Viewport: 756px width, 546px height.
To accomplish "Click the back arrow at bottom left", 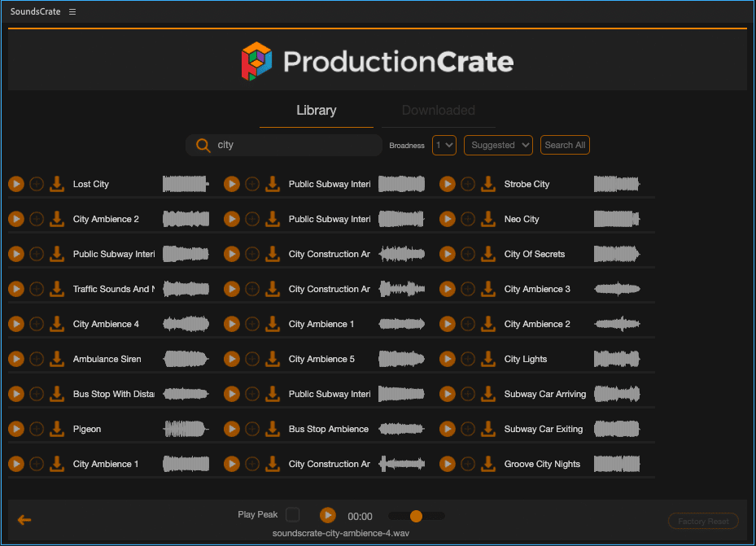I will 24,520.
